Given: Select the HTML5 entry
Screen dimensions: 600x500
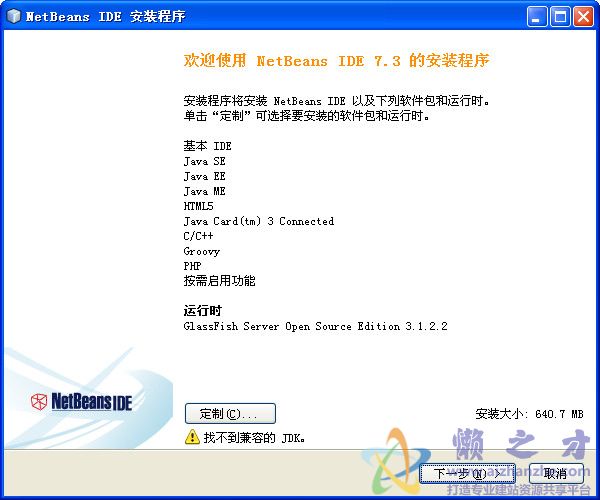Looking at the screenshot, I should pos(199,206).
